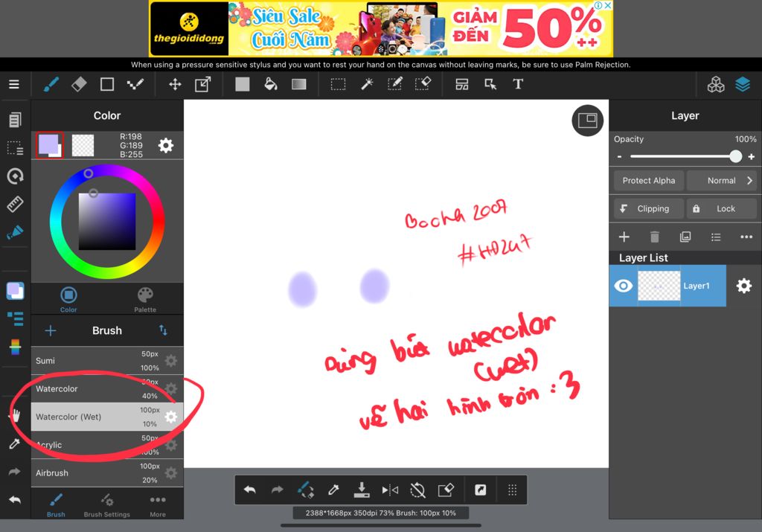Open Add layer plus menu
Image resolution: width=762 pixels, height=532 pixels.
(x=624, y=237)
